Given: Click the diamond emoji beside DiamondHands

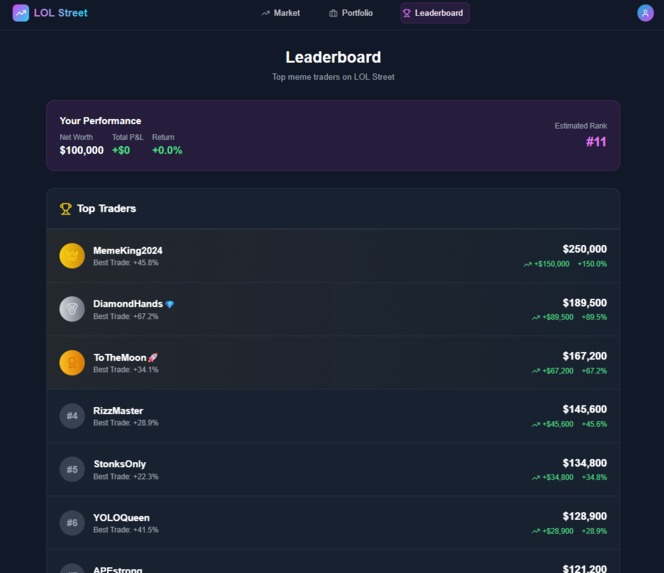Looking at the screenshot, I should [x=169, y=304].
